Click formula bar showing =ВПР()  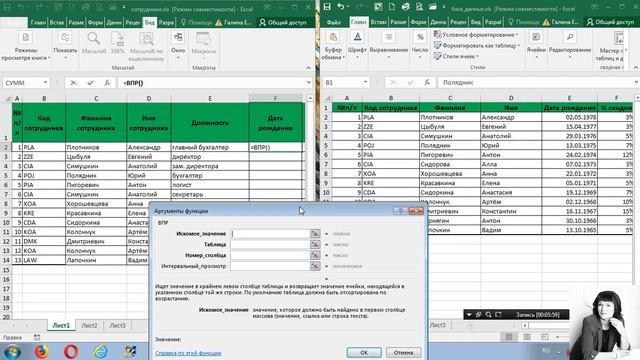tap(211, 83)
